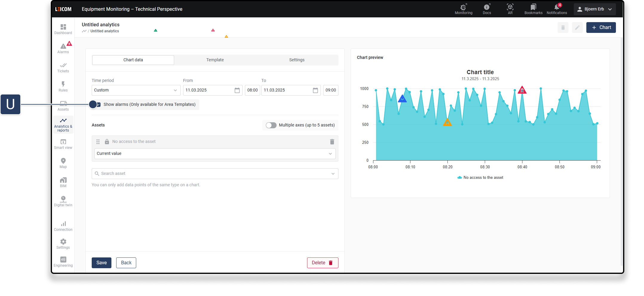The width and height of the screenshot is (644, 296).
Task: Open the Current value dropdown
Action: click(x=215, y=154)
